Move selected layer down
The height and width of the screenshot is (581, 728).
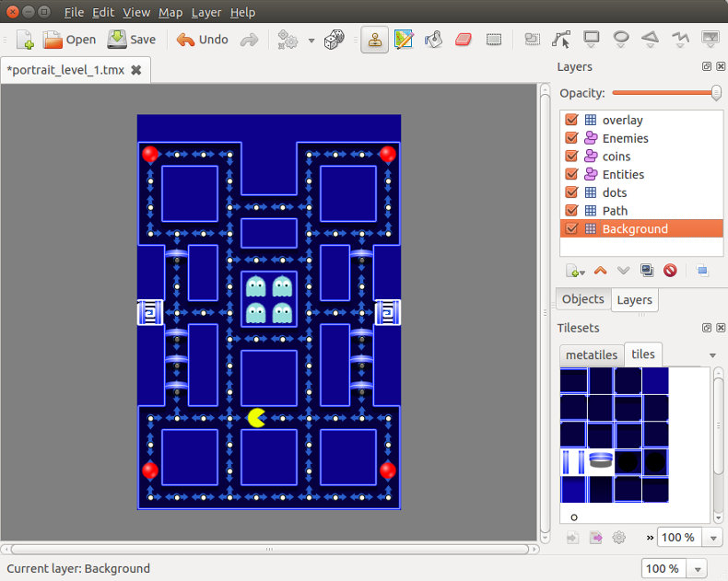point(623,271)
